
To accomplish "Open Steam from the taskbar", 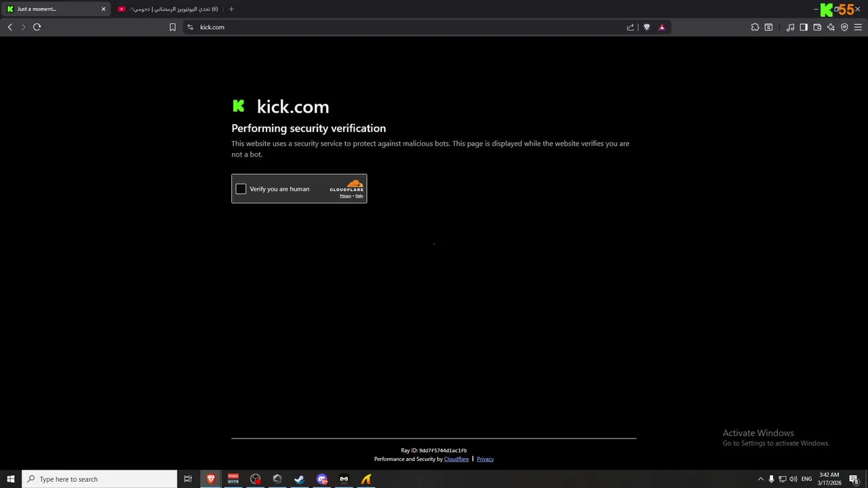I will coord(299,479).
